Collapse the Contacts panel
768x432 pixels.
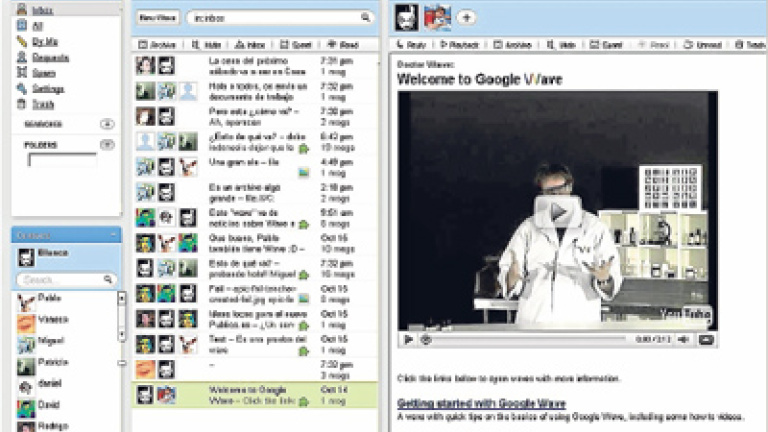click(116, 234)
